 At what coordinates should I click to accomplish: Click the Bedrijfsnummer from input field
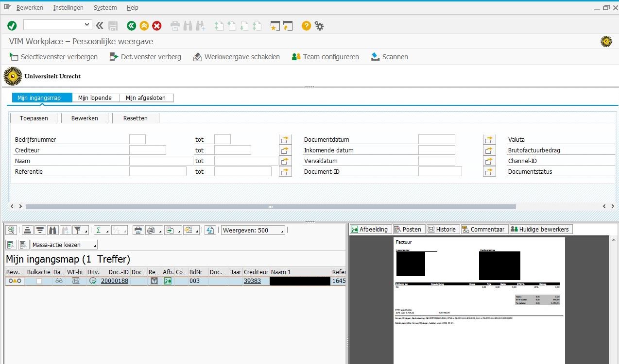click(138, 139)
